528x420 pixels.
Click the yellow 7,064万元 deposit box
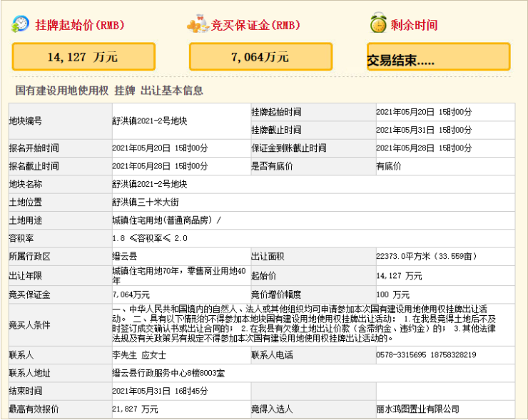coord(260,56)
